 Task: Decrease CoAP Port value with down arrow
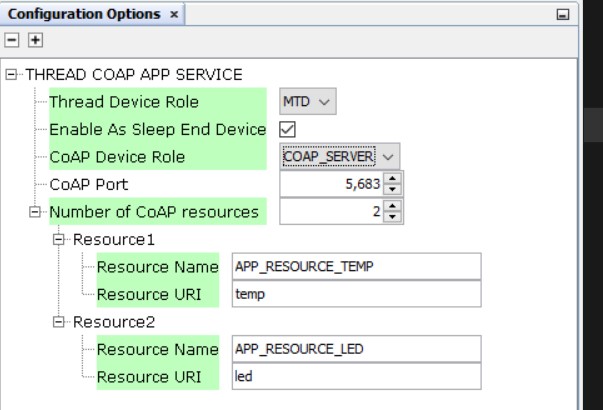coord(392,189)
